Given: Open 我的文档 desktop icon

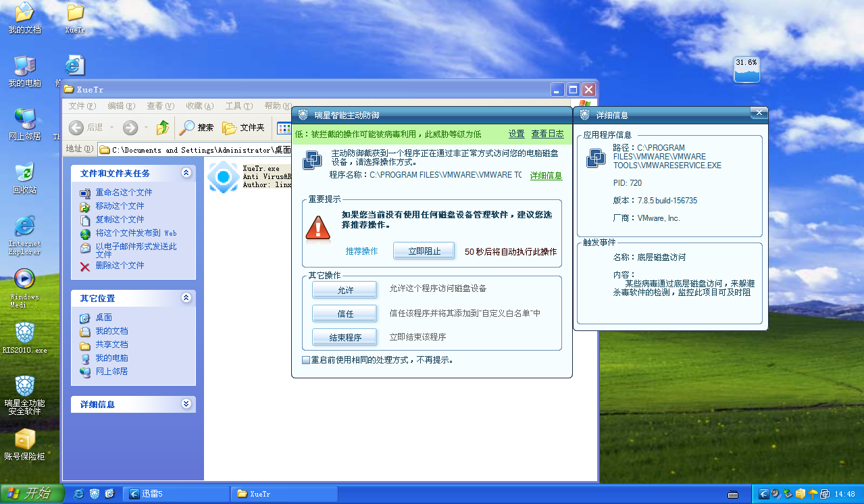Looking at the screenshot, I should (x=24, y=18).
